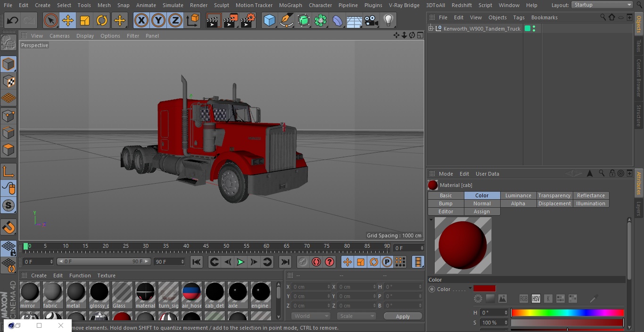This screenshot has height=332, width=644.
Task: Add a Camera object
Action: coord(372,20)
